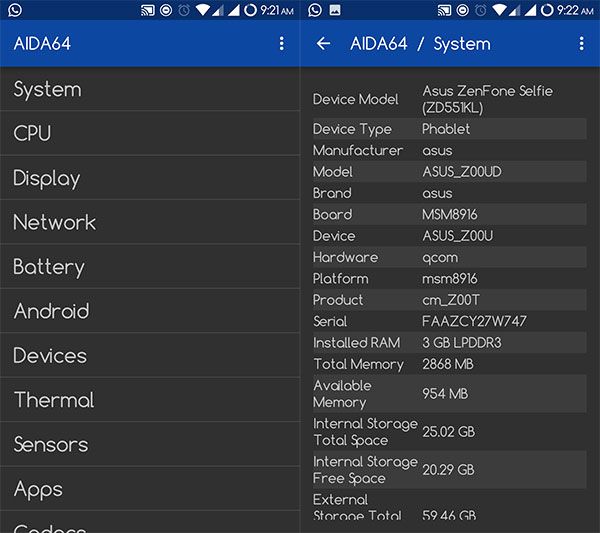The image size is (600, 533).
Task: Select Device Model value Asus ZenFone Selfie
Action: pos(488,99)
